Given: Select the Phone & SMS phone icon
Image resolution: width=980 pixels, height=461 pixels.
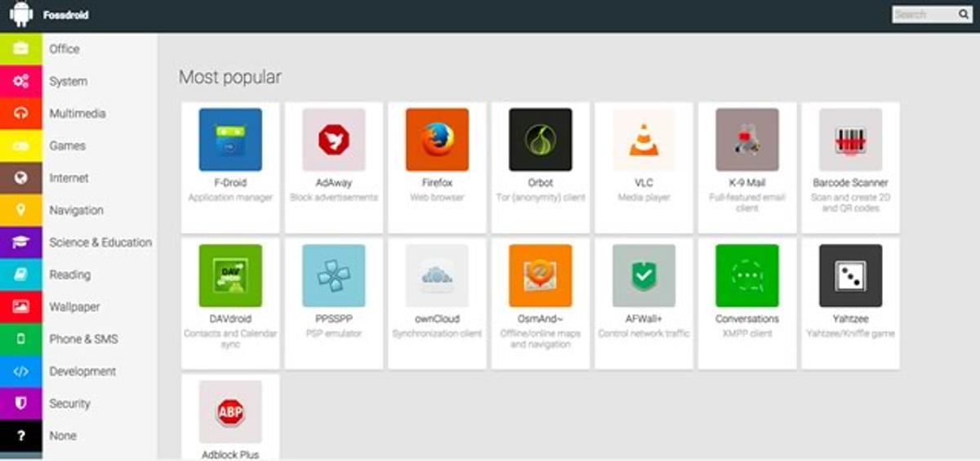Looking at the screenshot, I should tap(21, 338).
